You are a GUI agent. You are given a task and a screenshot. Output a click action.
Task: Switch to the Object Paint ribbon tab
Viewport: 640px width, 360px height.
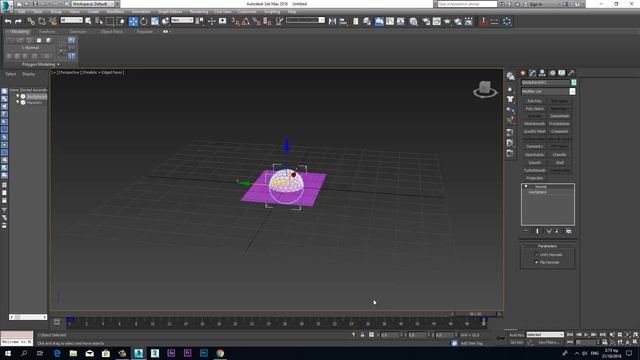pyautogui.click(x=111, y=31)
